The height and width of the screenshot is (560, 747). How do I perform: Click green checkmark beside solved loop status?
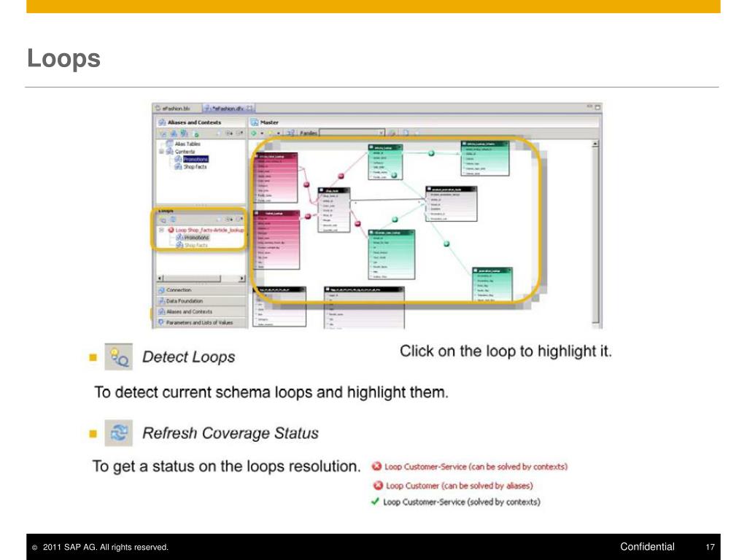point(376,502)
